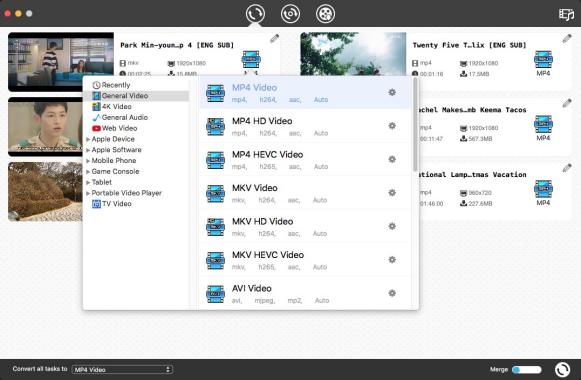Image resolution: width=581 pixels, height=380 pixels.
Task: Select the Park Min-young video thumbnail
Action: [61, 61]
